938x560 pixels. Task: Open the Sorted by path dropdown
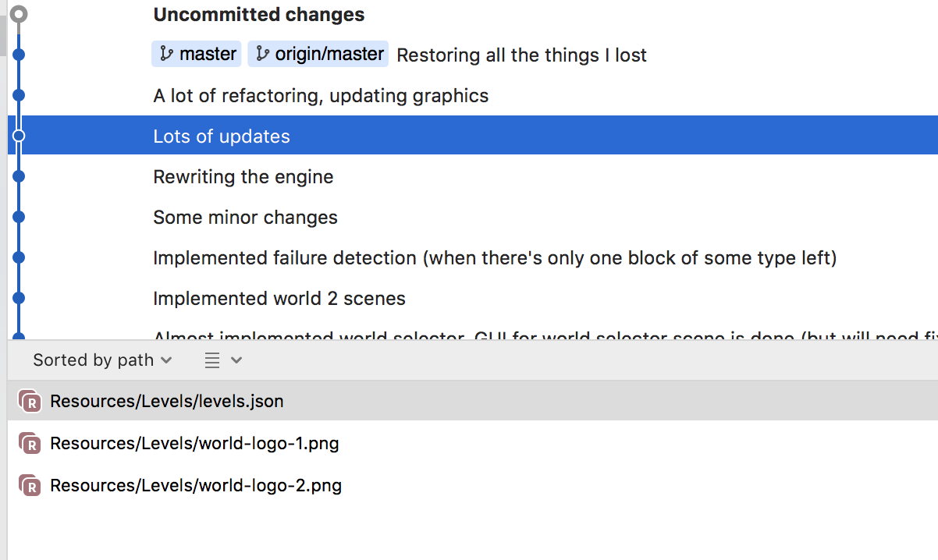point(102,360)
